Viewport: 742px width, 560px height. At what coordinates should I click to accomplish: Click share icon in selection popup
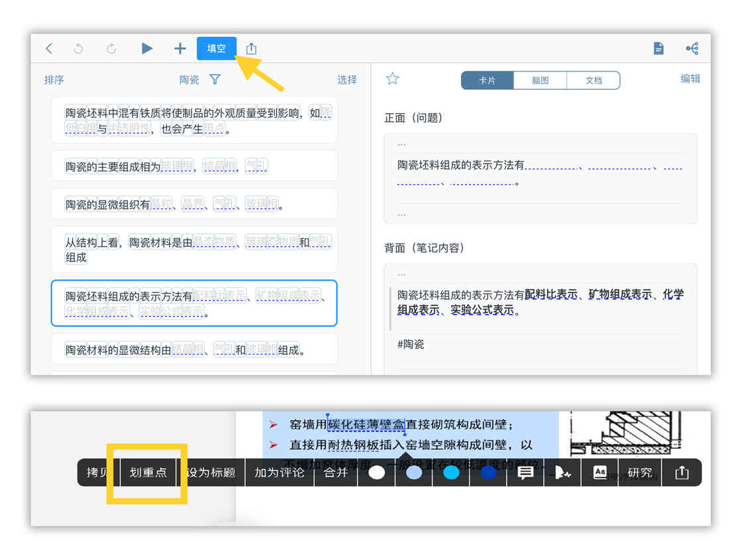coord(682,472)
